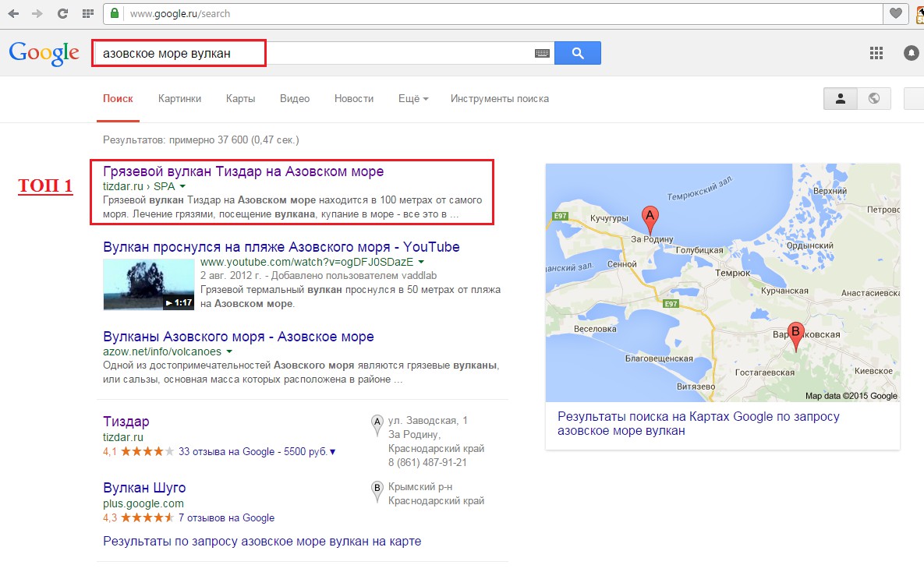Expand the tizdar.ru SPA result dropdown arrow

click(182, 186)
